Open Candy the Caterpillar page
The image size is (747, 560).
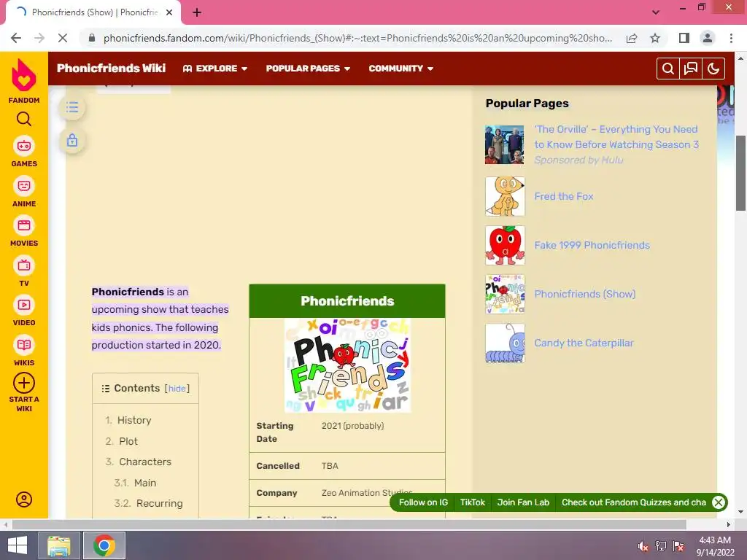tap(584, 343)
